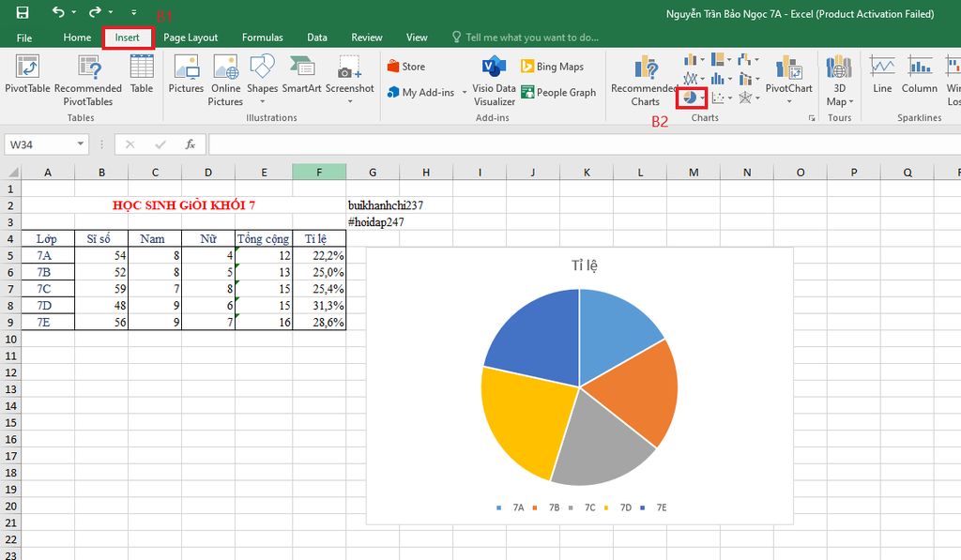
Task: Select row 9 header
Action: tap(10, 322)
